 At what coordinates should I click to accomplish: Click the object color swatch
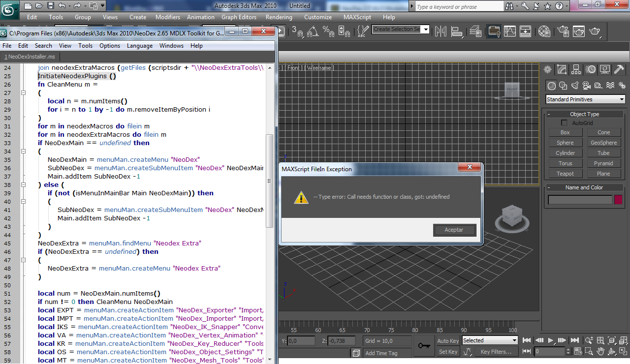(618, 200)
